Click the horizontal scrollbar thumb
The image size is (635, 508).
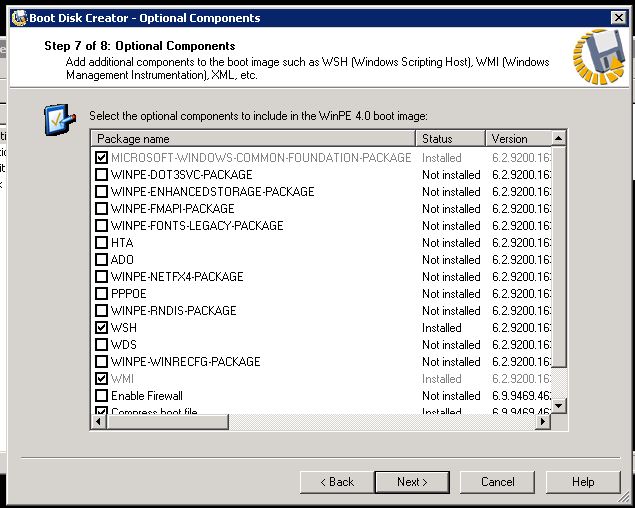pyautogui.click(x=167, y=422)
